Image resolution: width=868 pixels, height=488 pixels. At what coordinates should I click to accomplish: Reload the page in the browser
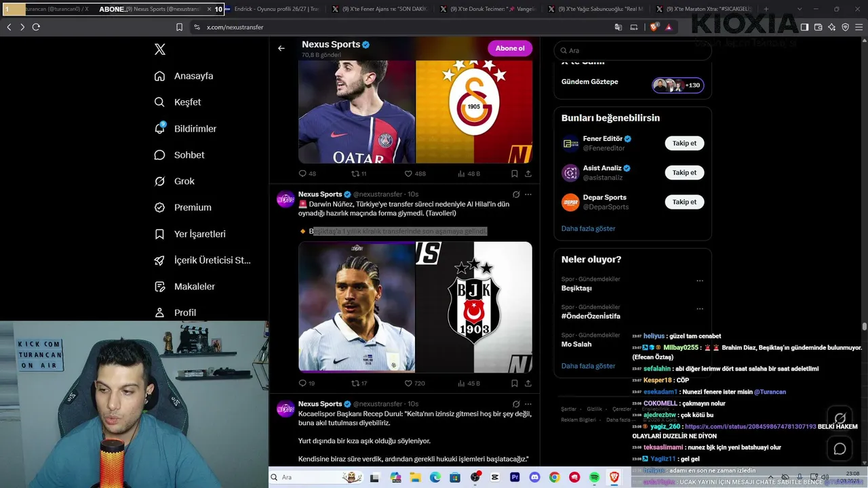pos(36,27)
